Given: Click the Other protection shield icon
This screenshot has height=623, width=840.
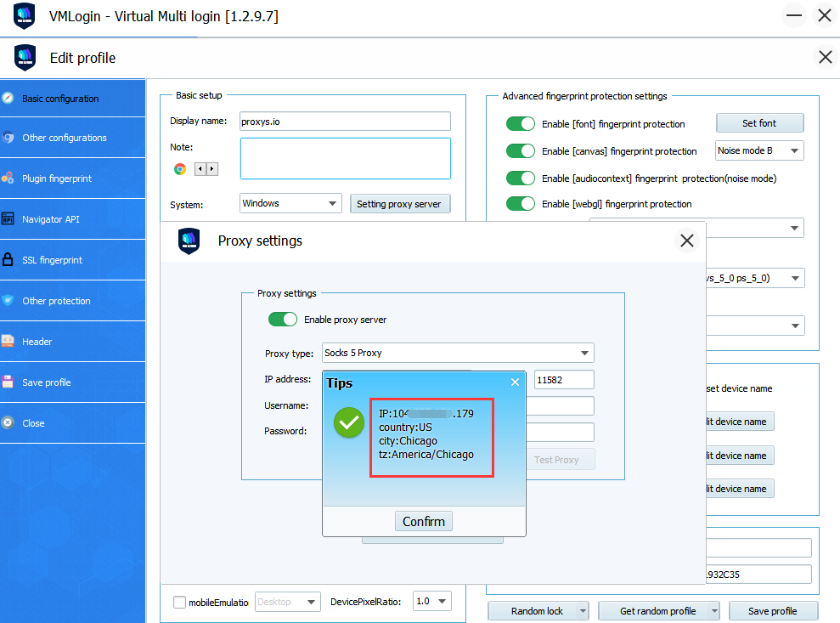Looking at the screenshot, I should click(8, 301).
